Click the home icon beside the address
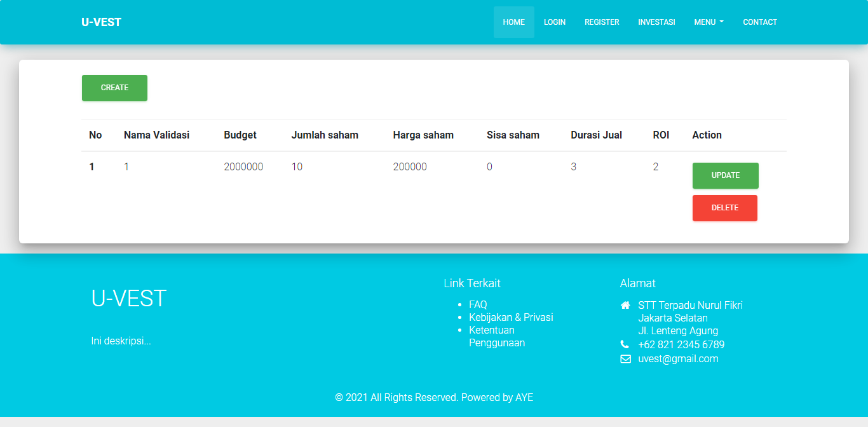 pyautogui.click(x=625, y=305)
